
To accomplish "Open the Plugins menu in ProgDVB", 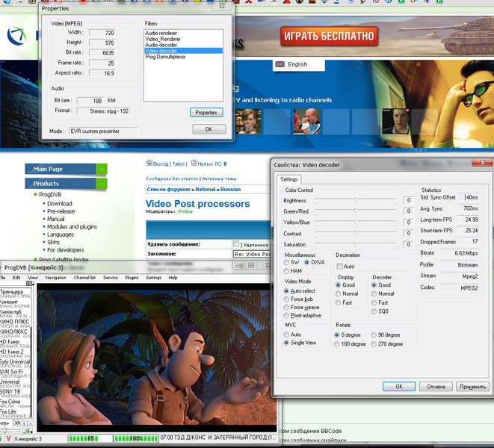I will [x=132, y=277].
